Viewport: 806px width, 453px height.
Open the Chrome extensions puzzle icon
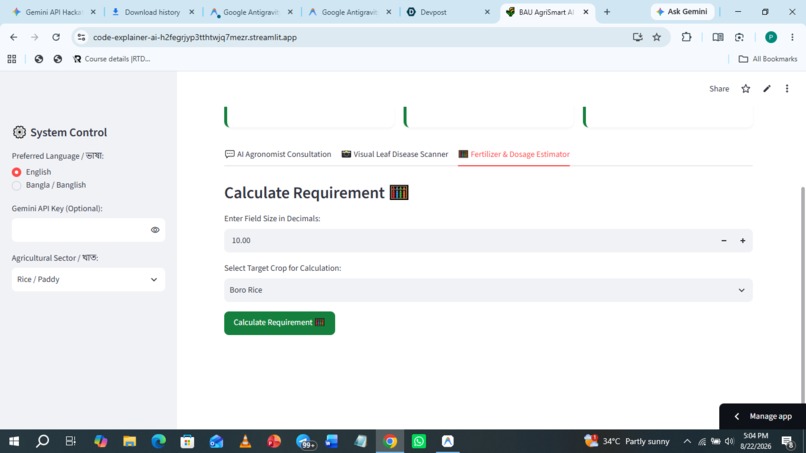pos(686,37)
